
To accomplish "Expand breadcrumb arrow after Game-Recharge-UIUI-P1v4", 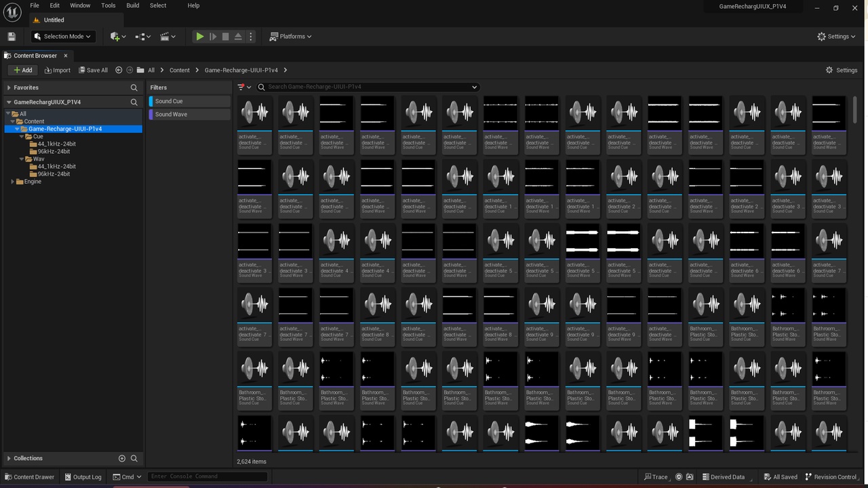I will tap(285, 70).
